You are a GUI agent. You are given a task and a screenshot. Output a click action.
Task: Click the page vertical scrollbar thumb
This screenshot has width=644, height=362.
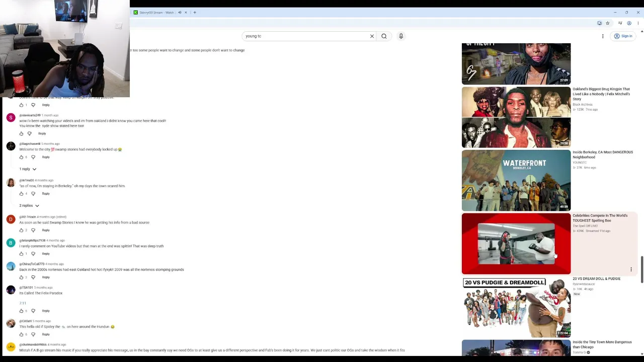point(641,270)
